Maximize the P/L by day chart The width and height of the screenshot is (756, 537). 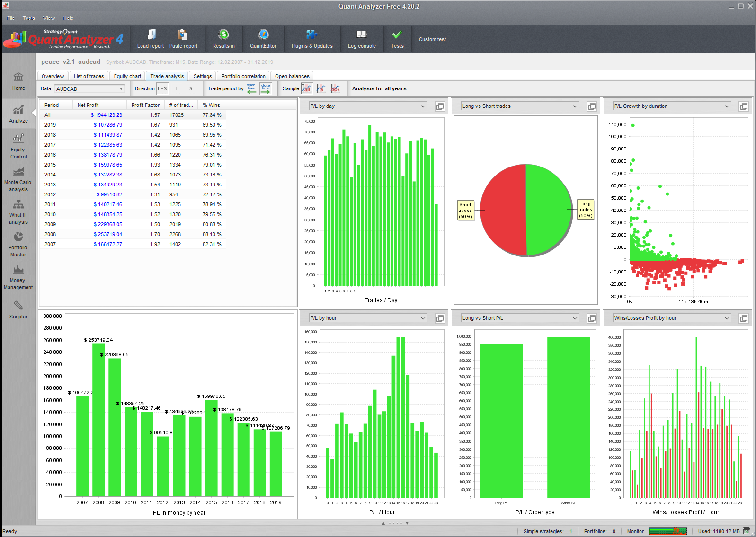(440, 106)
